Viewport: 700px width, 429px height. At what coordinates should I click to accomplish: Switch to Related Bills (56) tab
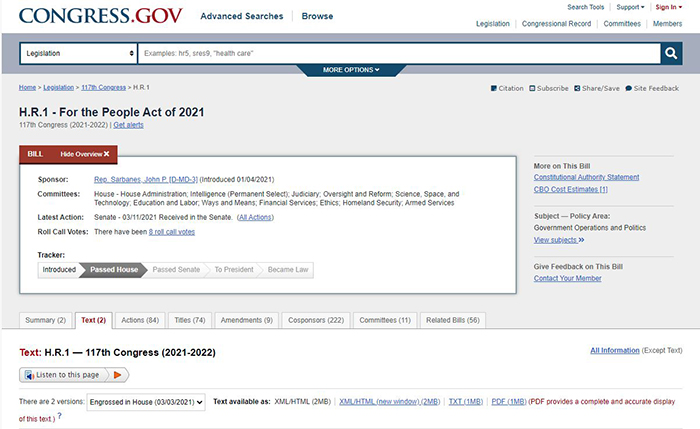[453, 320]
